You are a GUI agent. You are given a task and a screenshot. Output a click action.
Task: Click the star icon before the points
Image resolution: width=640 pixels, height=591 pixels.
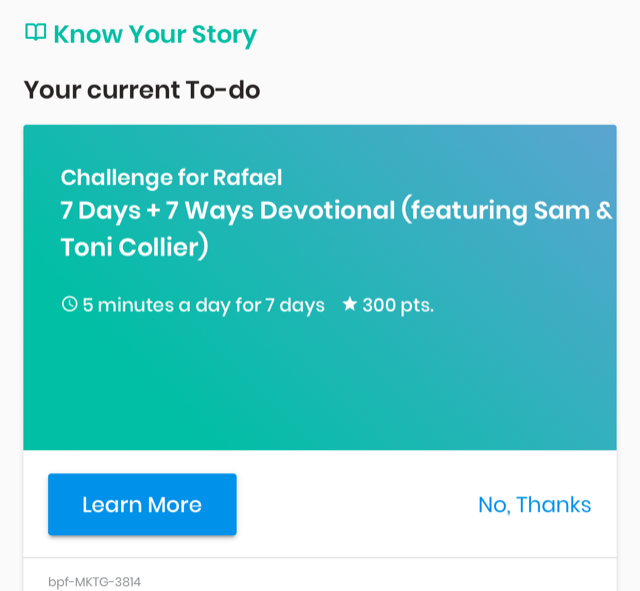pyautogui.click(x=349, y=304)
